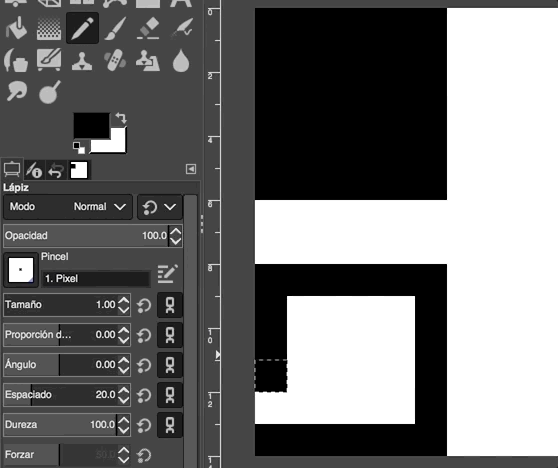Select the Dodge/Burn tool

point(49,92)
